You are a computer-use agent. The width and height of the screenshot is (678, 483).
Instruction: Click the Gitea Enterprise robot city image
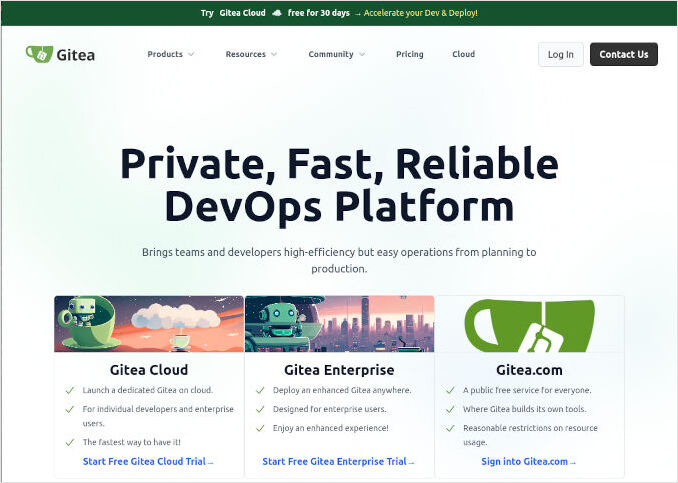(x=339, y=324)
